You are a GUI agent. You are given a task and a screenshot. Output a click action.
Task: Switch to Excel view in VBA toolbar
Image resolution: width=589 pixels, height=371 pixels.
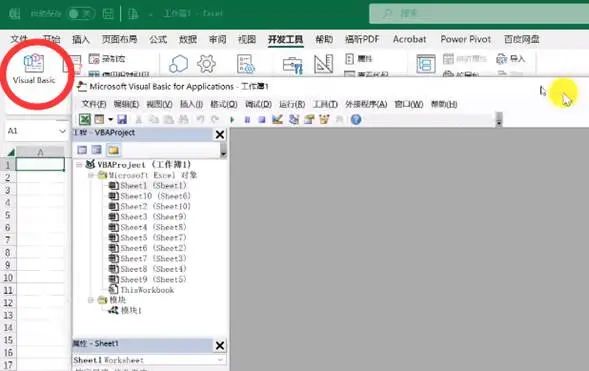coord(85,119)
